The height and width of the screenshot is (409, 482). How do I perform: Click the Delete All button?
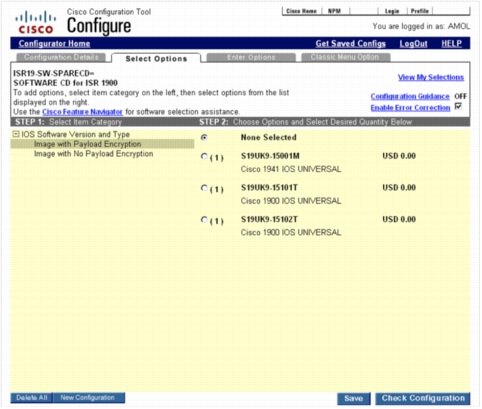tap(32, 398)
